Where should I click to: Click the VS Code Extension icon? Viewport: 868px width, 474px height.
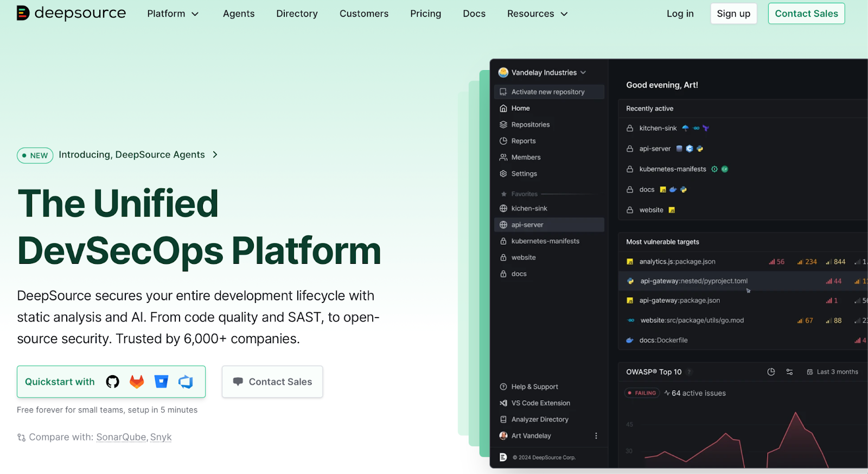[x=503, y=403]
